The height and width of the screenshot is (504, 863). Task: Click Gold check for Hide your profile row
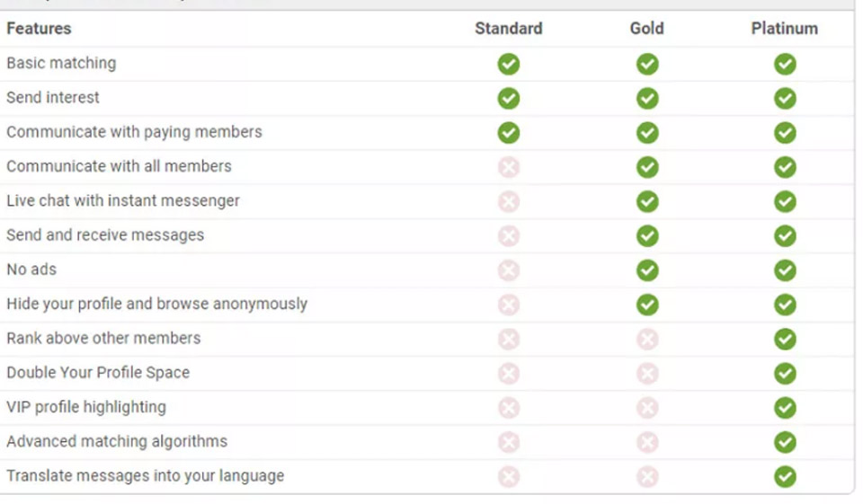647,305
